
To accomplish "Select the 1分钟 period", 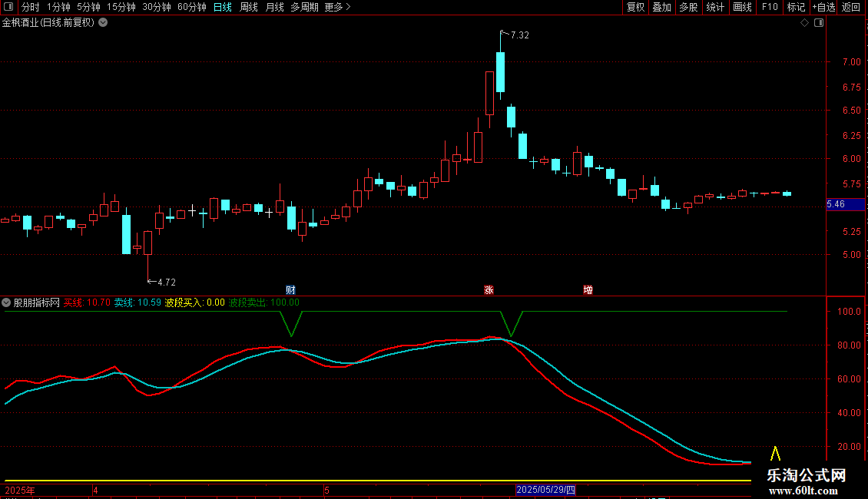I will 58,7.
